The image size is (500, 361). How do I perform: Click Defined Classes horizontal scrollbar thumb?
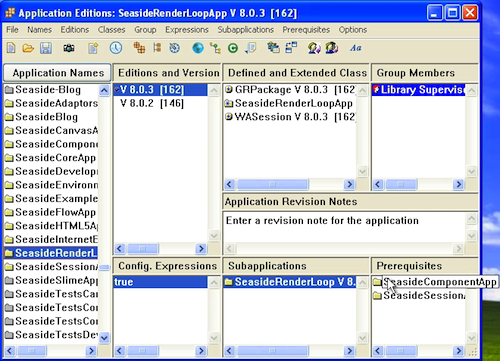click(x=273, y=184)
